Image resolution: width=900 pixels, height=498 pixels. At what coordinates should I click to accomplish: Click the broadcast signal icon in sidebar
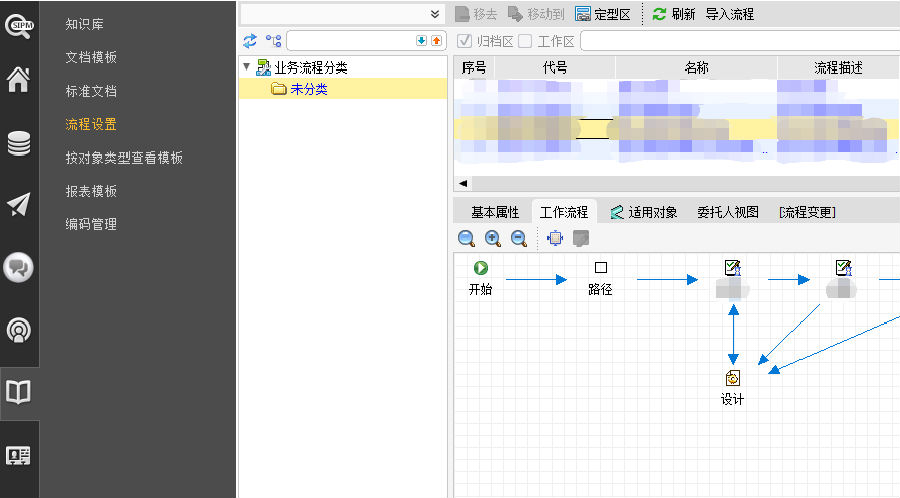pos(18,330)
